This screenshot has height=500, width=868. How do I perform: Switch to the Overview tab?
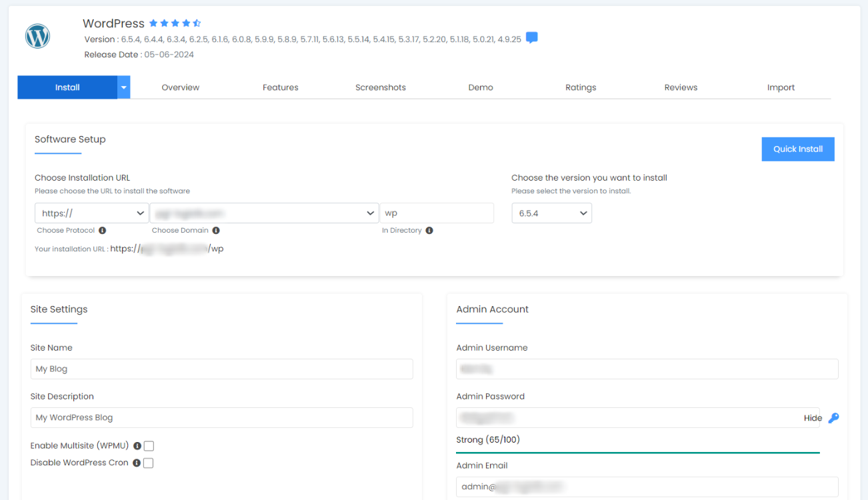point(181,87)
